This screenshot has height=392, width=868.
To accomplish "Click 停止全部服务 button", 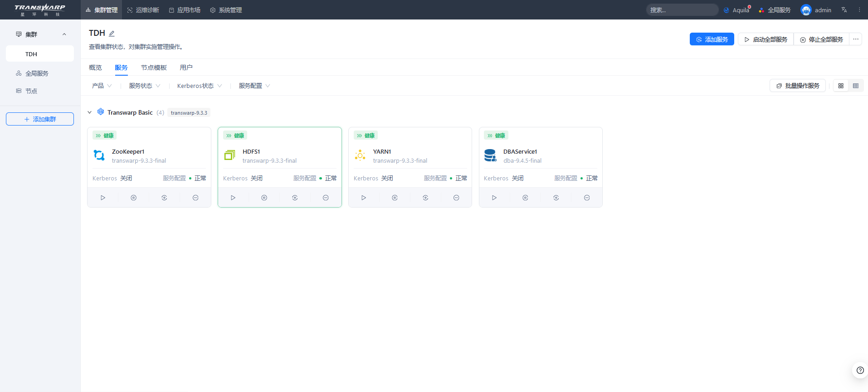I will (821, 39).
